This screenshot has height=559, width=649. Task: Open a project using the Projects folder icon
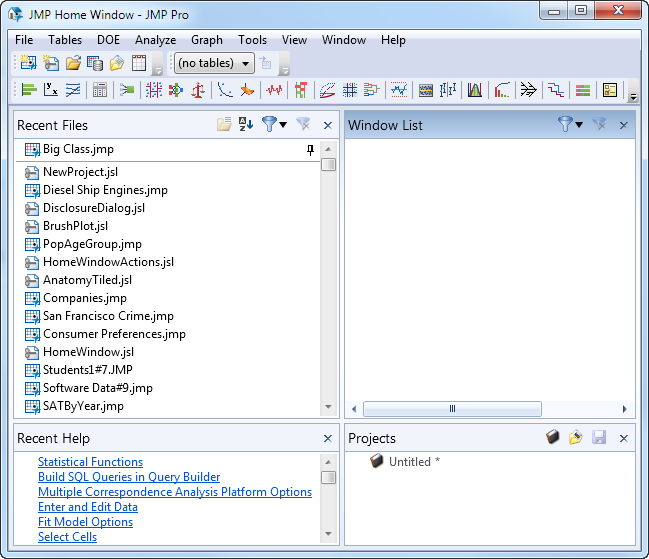(576, 437)
